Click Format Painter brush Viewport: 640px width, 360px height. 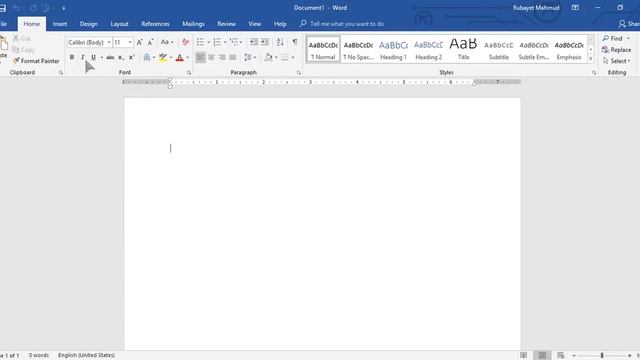point(36,61)
